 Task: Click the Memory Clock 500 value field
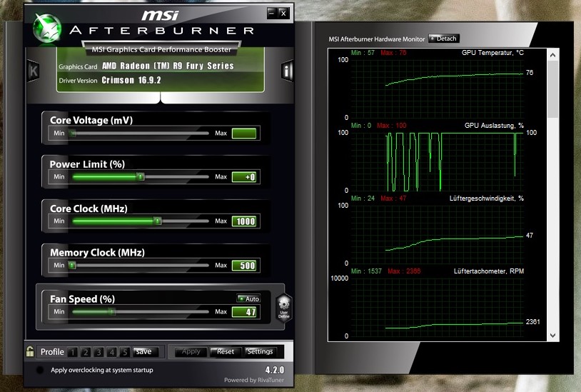244,266
